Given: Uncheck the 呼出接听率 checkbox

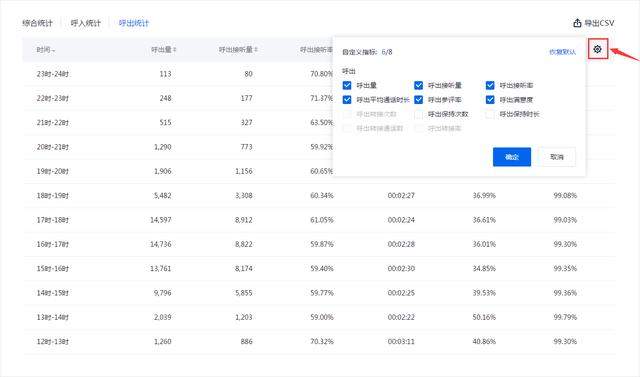Looking at the screenshot, I should pos(490,85).
